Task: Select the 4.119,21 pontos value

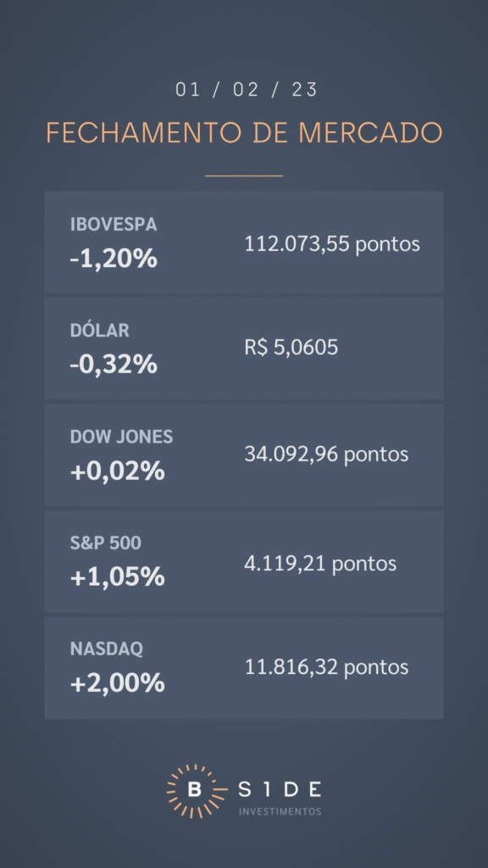Action: 320,564
